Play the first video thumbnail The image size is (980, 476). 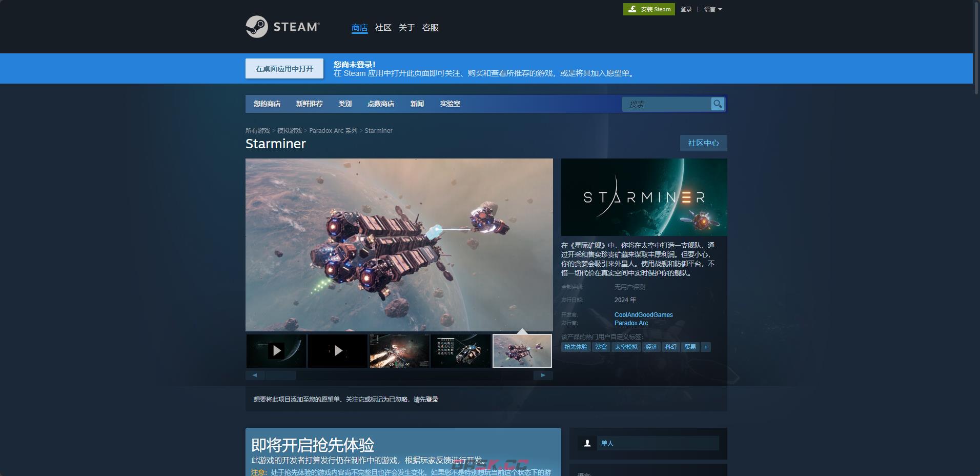[276, 351]
